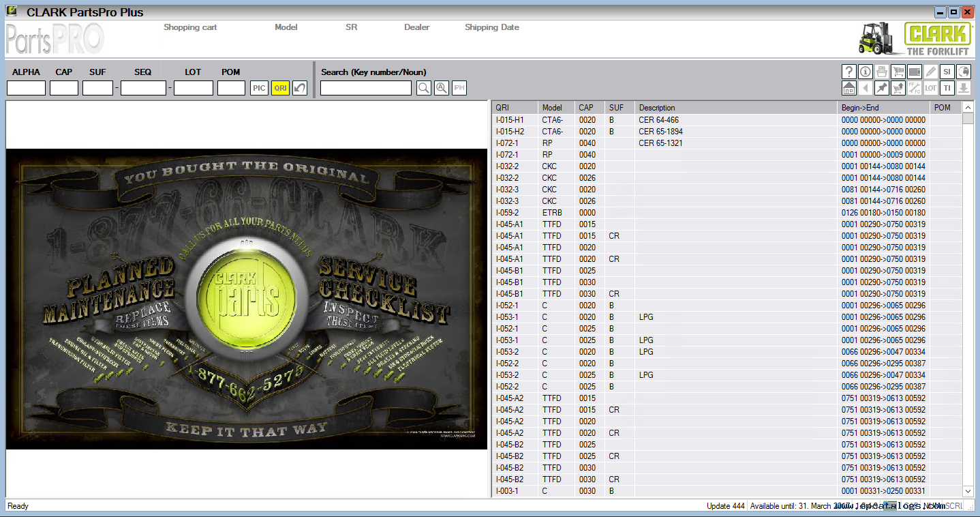This screenshot has width=980, height=517.
Task: Click the cart upload arrow icon
Action: coord(898,88)
